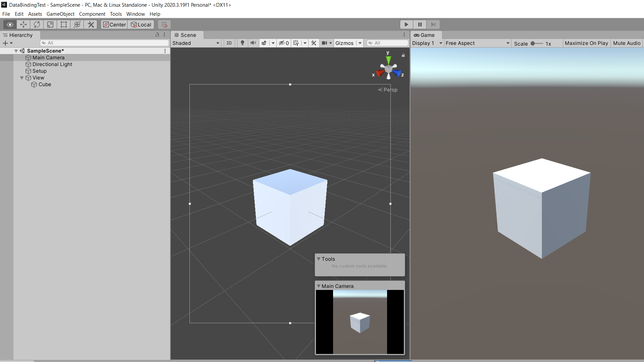Toggle scene gizmo rotation lock
644x362 pixels.
[x=403, y=55]
